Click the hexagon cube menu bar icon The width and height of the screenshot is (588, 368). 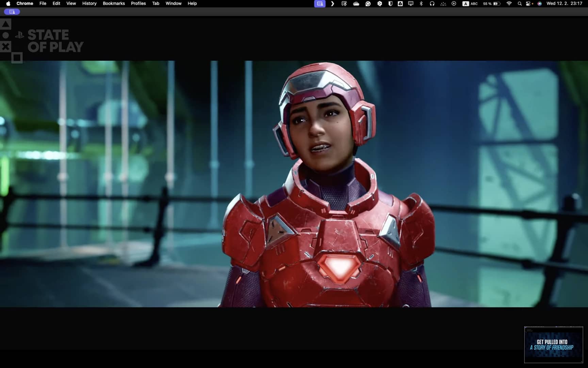[x=379, y=3]
